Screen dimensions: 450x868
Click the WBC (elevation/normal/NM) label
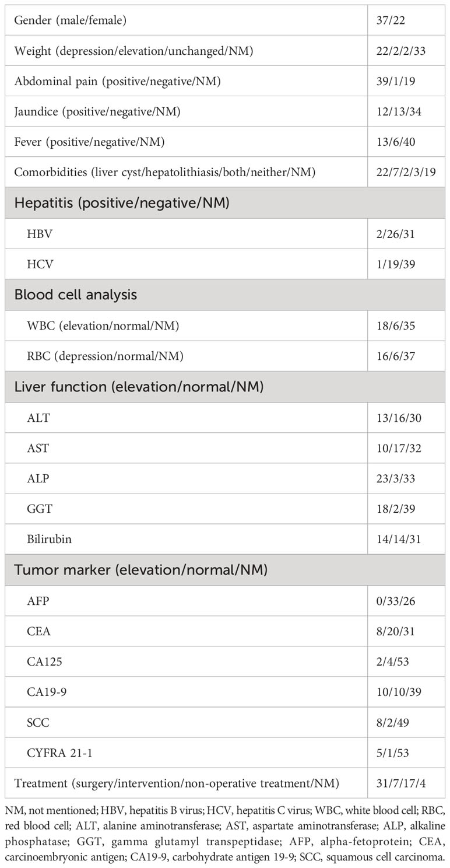point(103,325)
